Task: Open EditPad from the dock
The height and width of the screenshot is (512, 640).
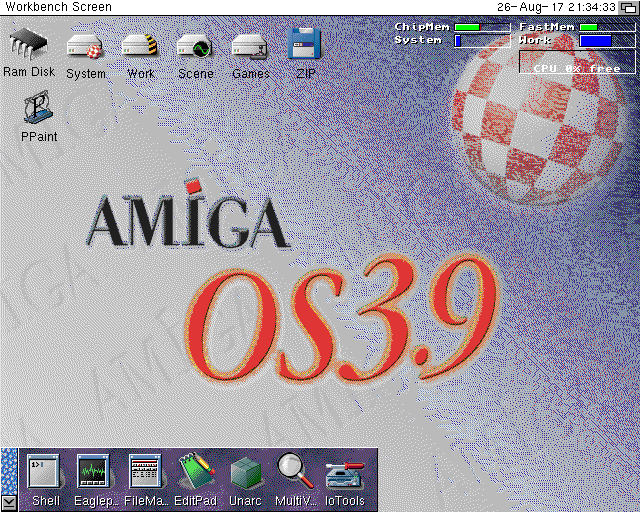Action: pos(195,471)
